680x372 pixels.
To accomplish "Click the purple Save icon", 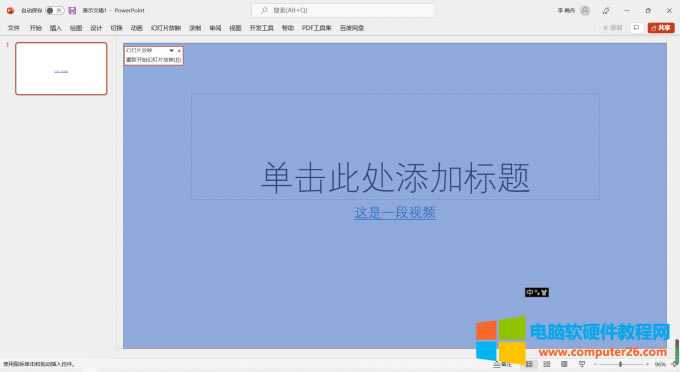I will click(72, 10).
